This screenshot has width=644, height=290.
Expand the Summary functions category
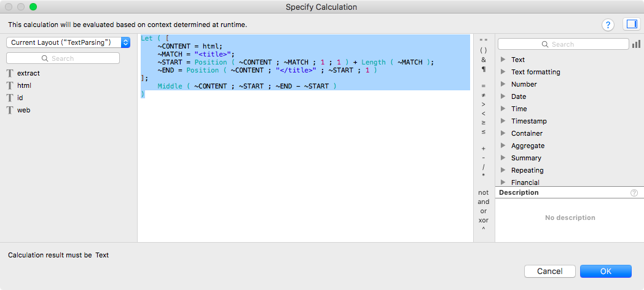point(503,158)
